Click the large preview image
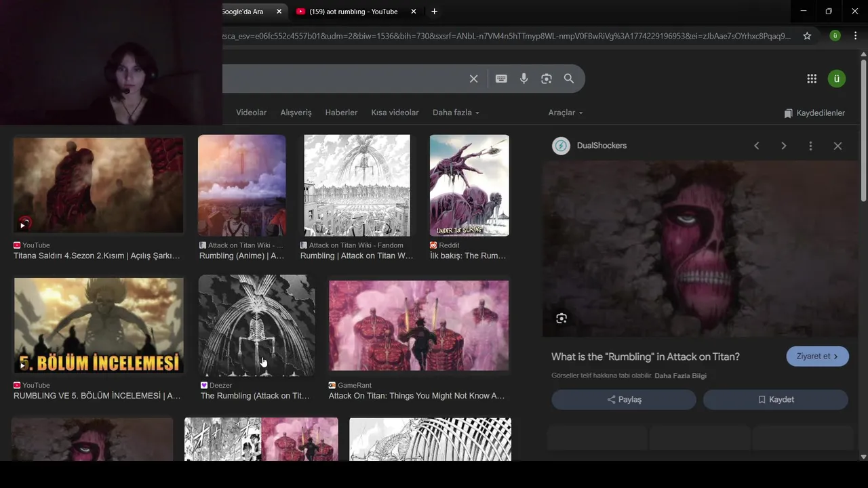The height and width of the screenshot is (488, 868). tap(700, 249)
